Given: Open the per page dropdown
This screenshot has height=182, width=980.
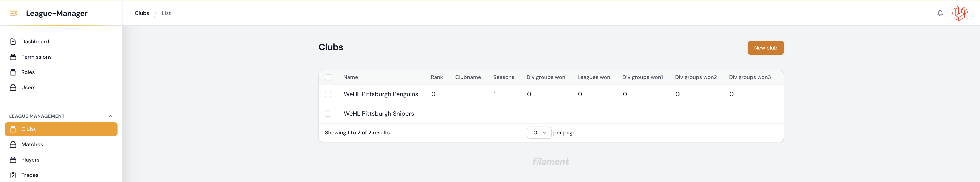Looking at the screenshot, I should coord(539,133).
